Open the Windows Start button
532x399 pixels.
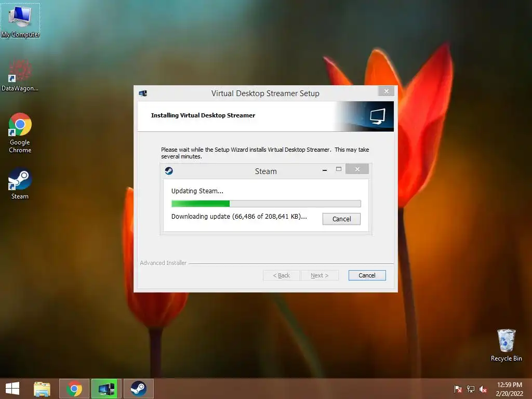tap(12, 389)
